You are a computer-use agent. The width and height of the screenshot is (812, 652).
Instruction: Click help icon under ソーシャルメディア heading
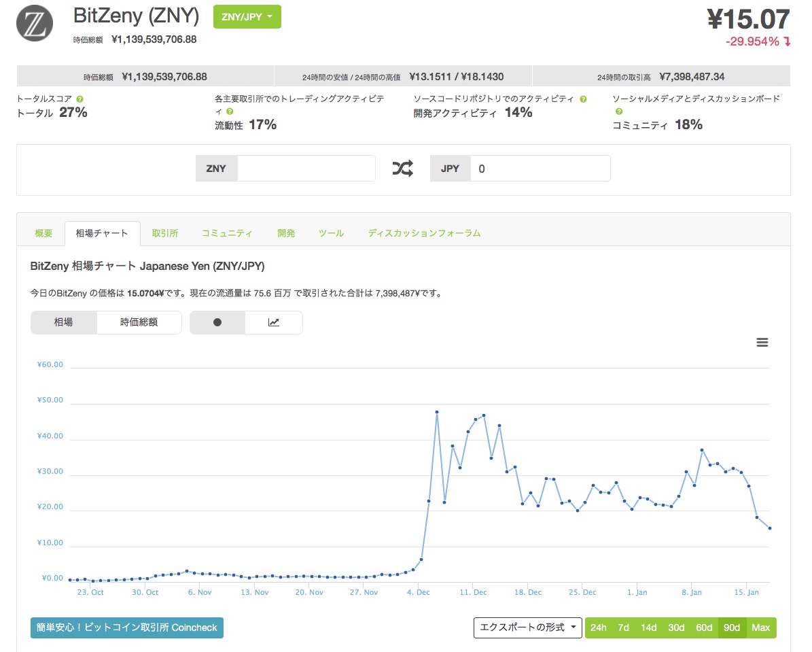point(618,111)
